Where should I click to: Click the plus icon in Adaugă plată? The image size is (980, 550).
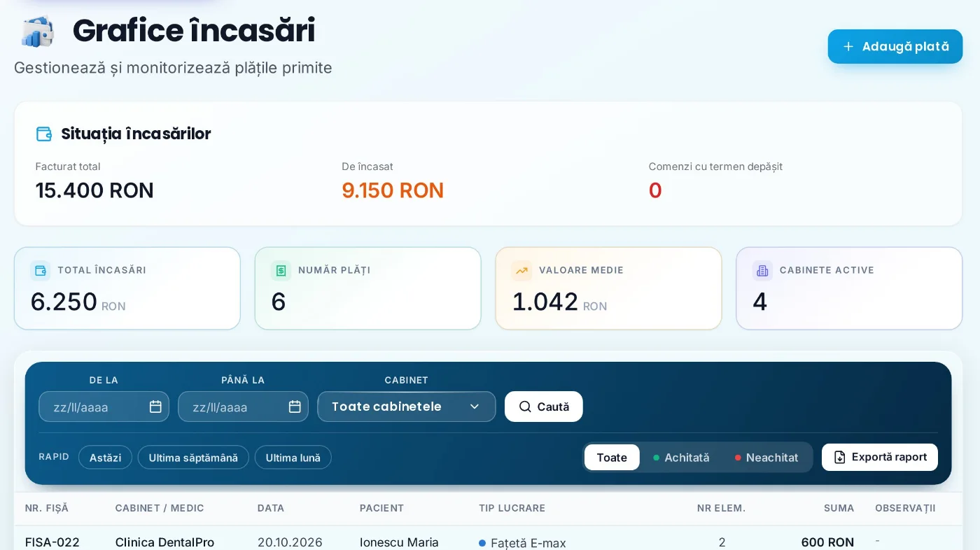pos(848,46)
